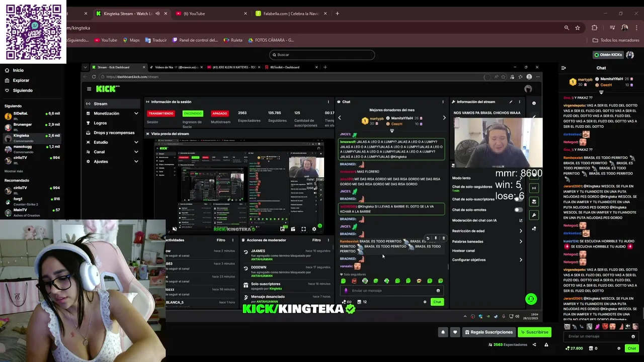The width and height of the screenshot is (644, 362).
Task: Report the stream with the warning icon
Action: point(546,345)
